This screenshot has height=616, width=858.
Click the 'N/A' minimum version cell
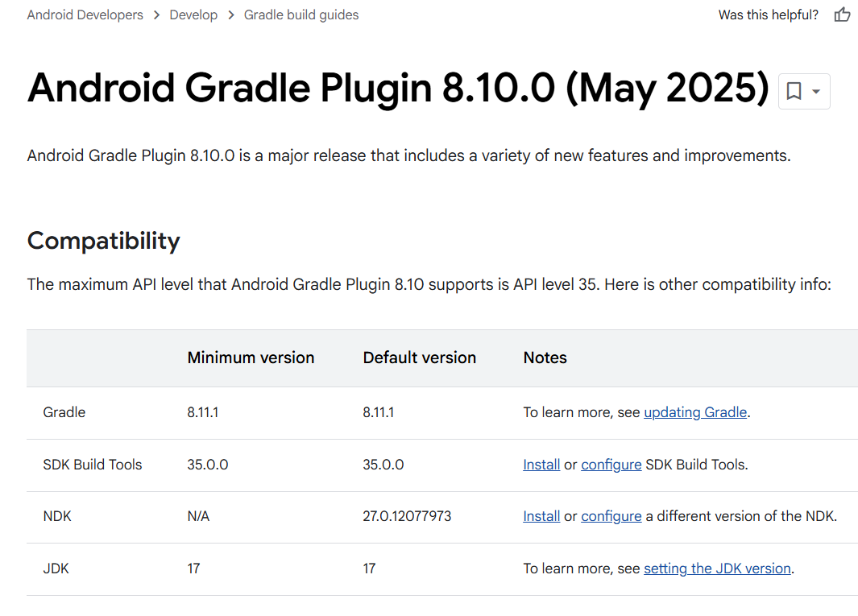(x=198, y=516)
